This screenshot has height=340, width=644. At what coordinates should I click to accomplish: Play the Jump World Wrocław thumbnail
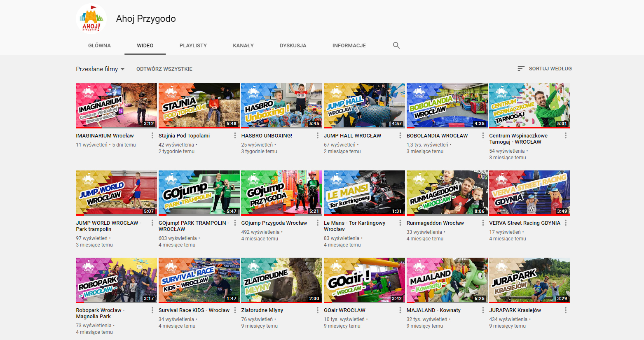click(116, 193)
